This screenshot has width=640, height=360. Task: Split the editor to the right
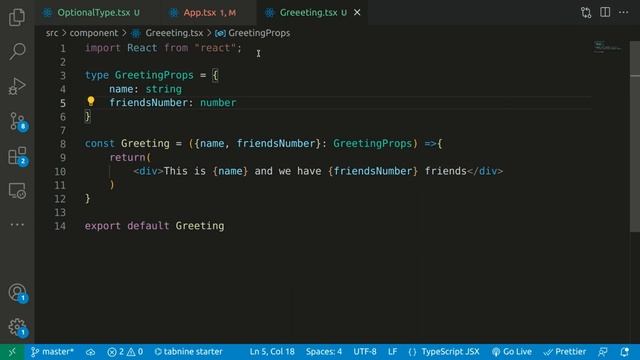tap(605, 12)
